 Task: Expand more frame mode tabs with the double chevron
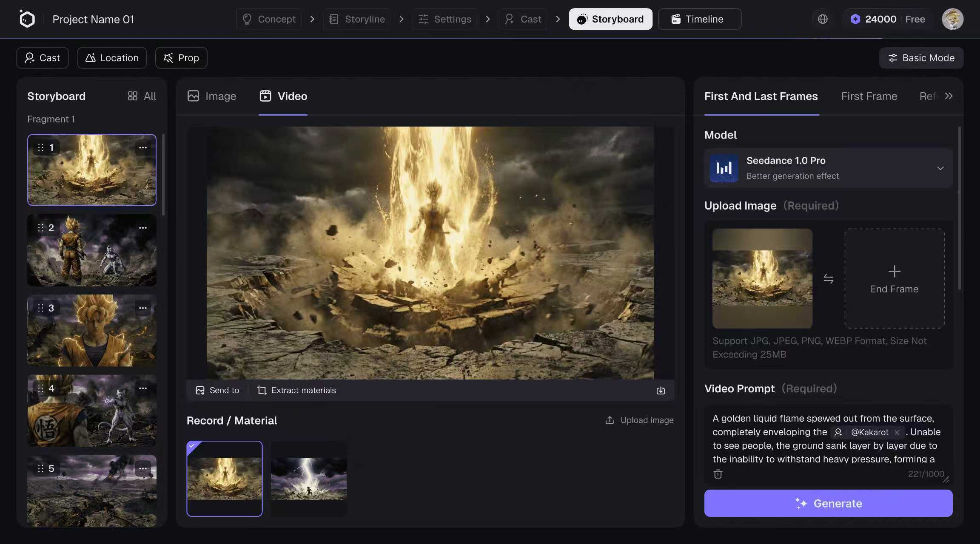(949, 96)
